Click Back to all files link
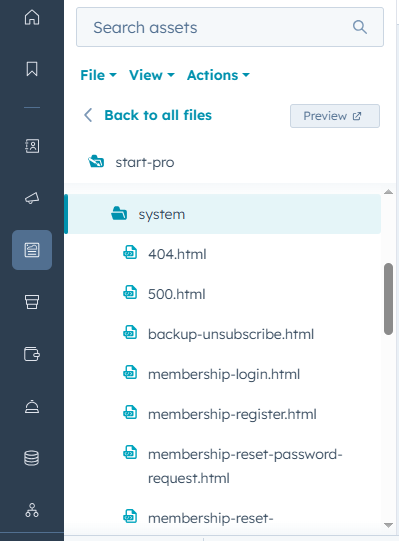 (158, 115)
